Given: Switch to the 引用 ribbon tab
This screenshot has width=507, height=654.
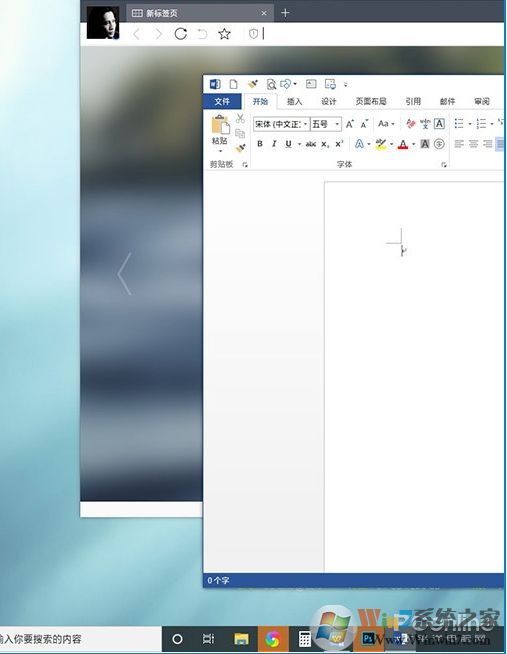Looking at the screenshot, I should click(x=413, y=101).
